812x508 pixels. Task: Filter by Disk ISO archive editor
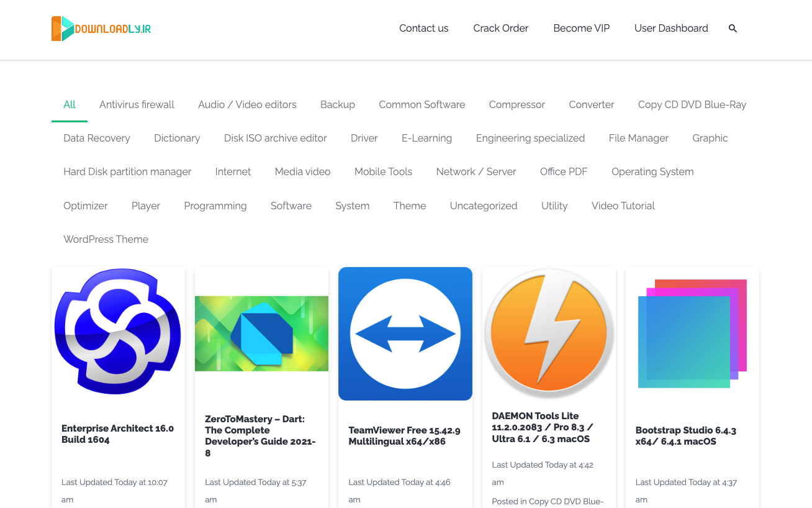click(276, 138)
